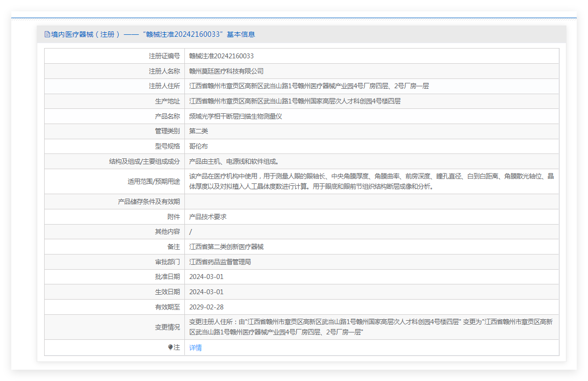This screenshot has width=588, height=381.
Task: Select the header title 境内医疗器械（注册）基本信息
Action: click(x=153, y=34)
